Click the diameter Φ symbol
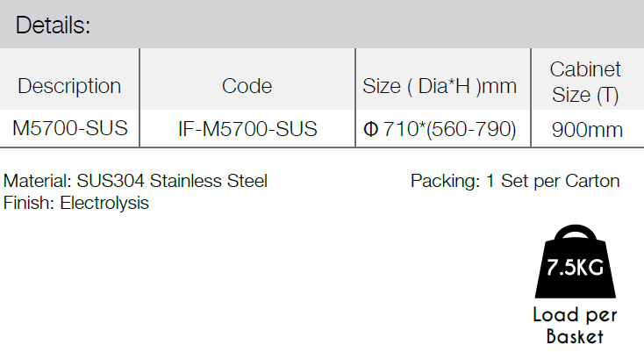 coord(371,129)
